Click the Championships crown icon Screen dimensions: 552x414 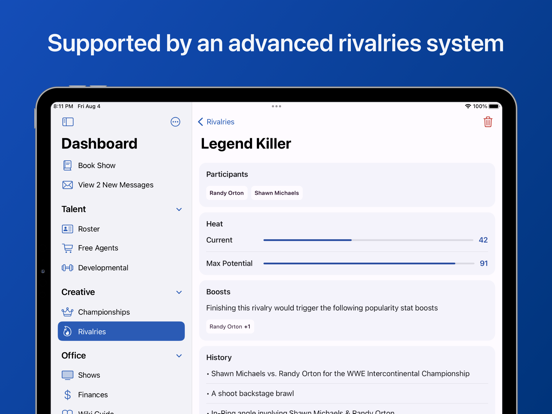67,312
